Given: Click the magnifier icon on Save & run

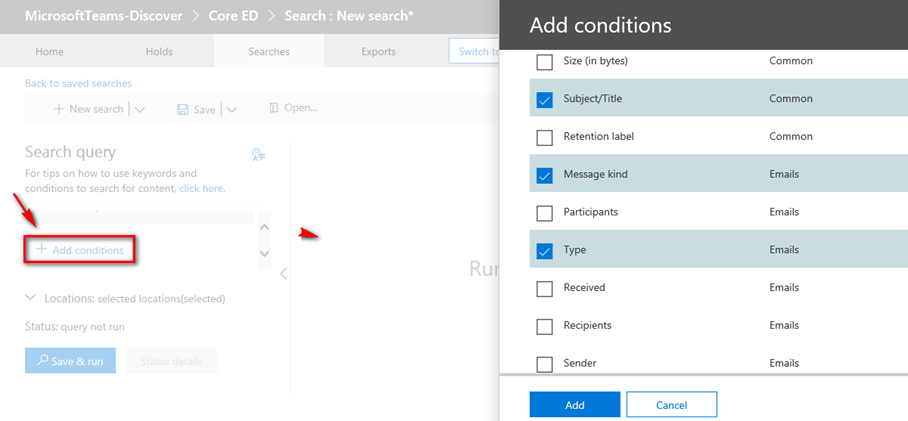Looking at the screenshot, I should tap(42, 360).
